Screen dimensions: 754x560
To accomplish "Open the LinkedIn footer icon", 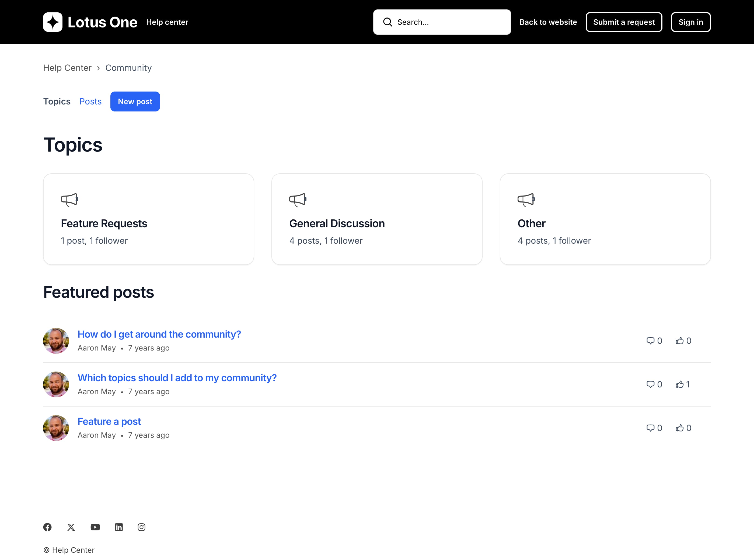I will (119, 527).
